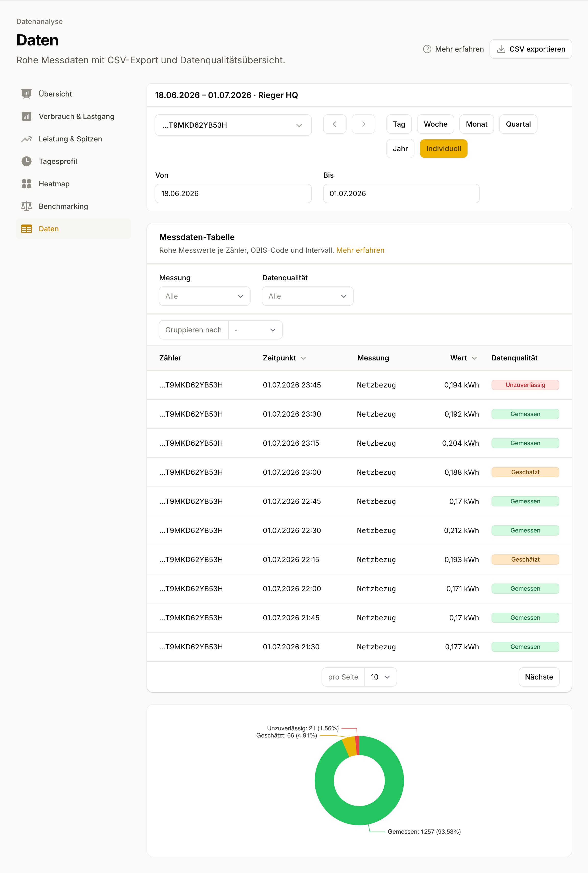Click Mehr erfahren in page header
The height and width of the screenshot is (873, 588).
453,49
